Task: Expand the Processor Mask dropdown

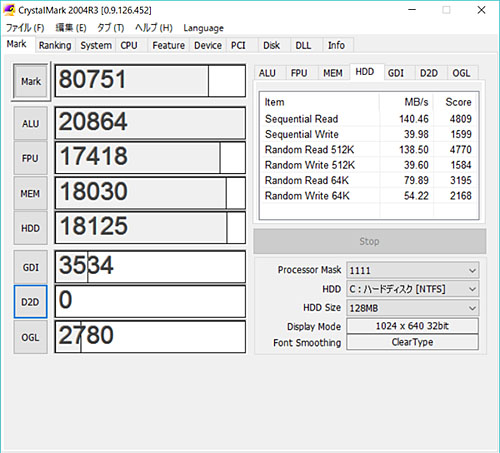Action: [413, 270]
